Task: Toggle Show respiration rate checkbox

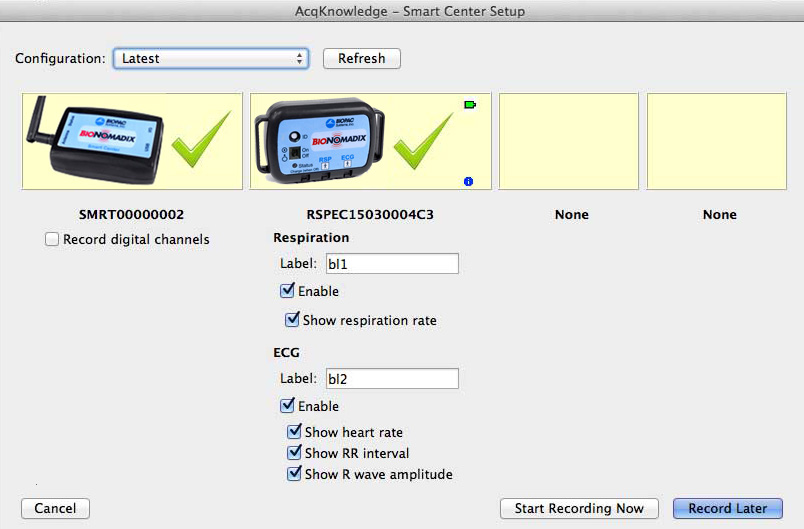Action: [292, 321]
